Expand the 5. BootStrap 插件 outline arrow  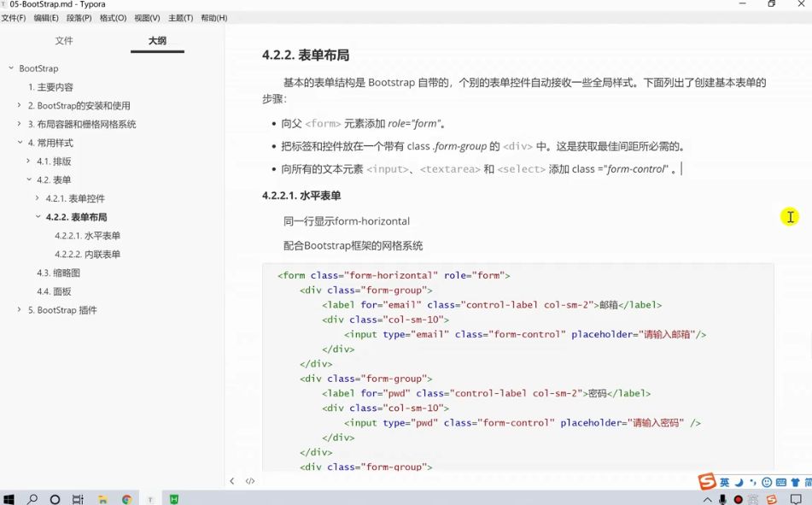[19, 309]
